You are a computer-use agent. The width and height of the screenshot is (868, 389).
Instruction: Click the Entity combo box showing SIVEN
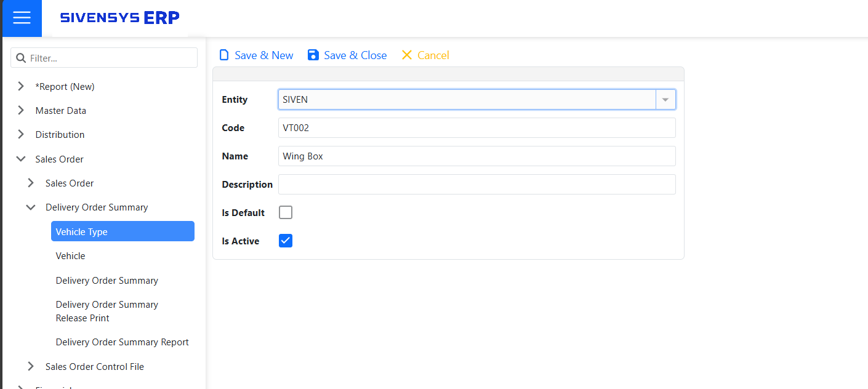pos(477,100)
